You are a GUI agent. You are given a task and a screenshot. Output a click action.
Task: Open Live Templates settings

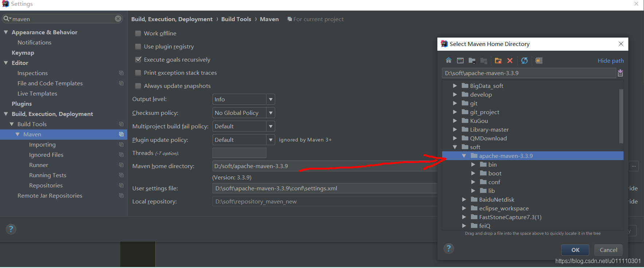(37, 93)
